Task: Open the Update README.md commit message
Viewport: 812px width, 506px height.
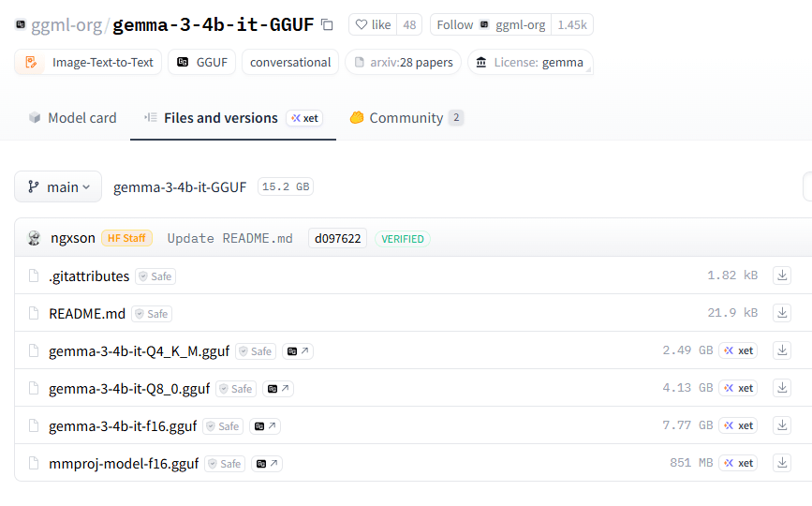Action: (230, 238)
